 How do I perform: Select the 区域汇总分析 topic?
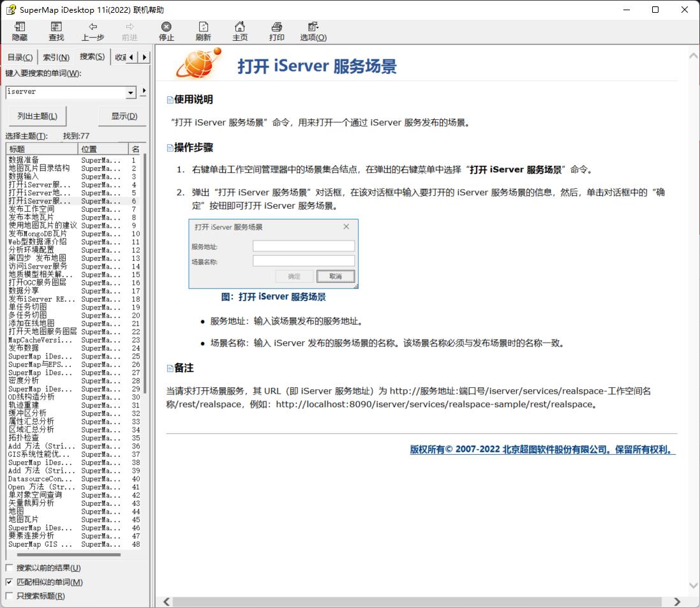[31, 429]
